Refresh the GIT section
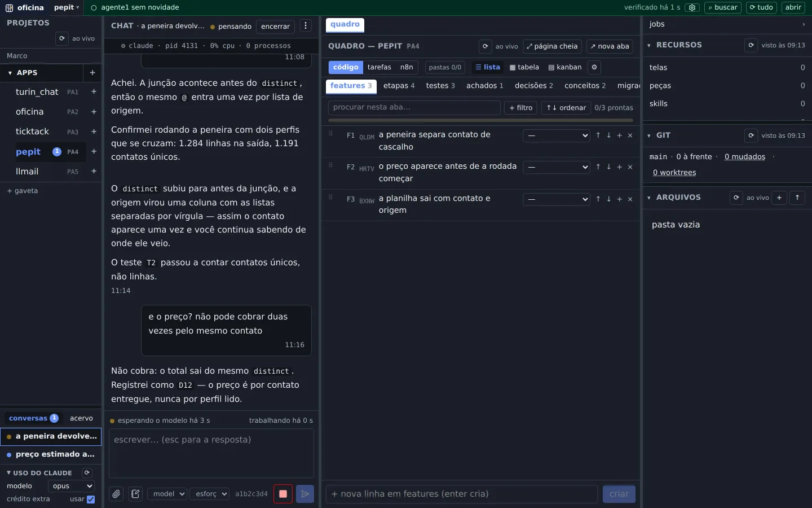This screenshot has height=508, width=812. 751,135
